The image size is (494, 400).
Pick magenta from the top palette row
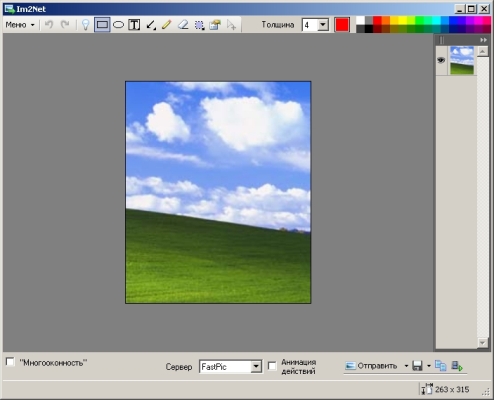[479, 21]
